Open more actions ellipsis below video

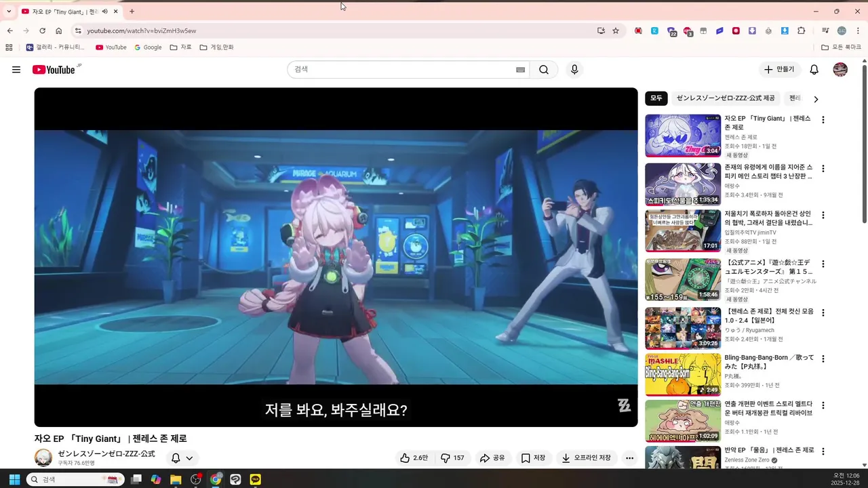click(x=629, y=458)
